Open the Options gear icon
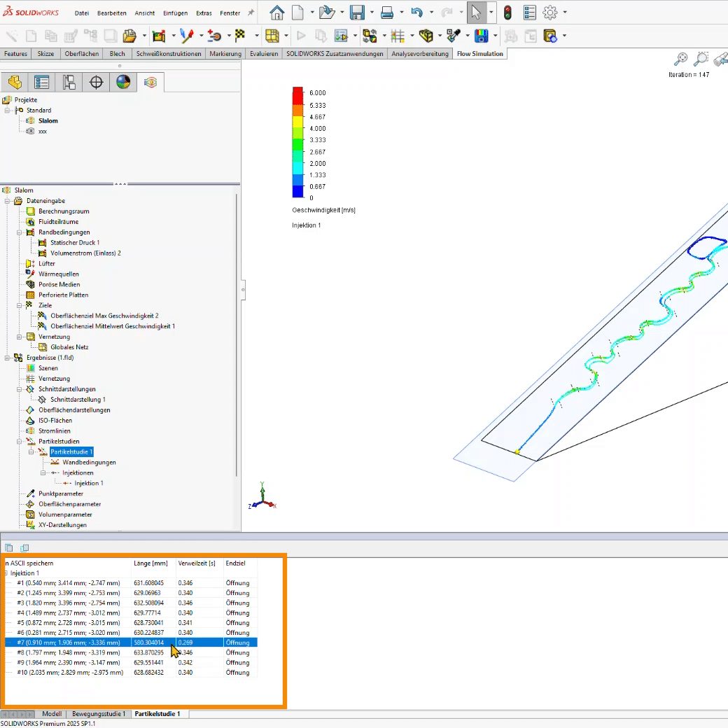Screen dimensions: 728x728 click(550, 13)
